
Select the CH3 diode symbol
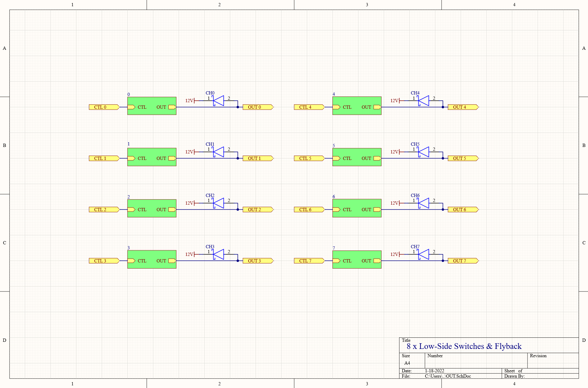click(x=218, y=255)
